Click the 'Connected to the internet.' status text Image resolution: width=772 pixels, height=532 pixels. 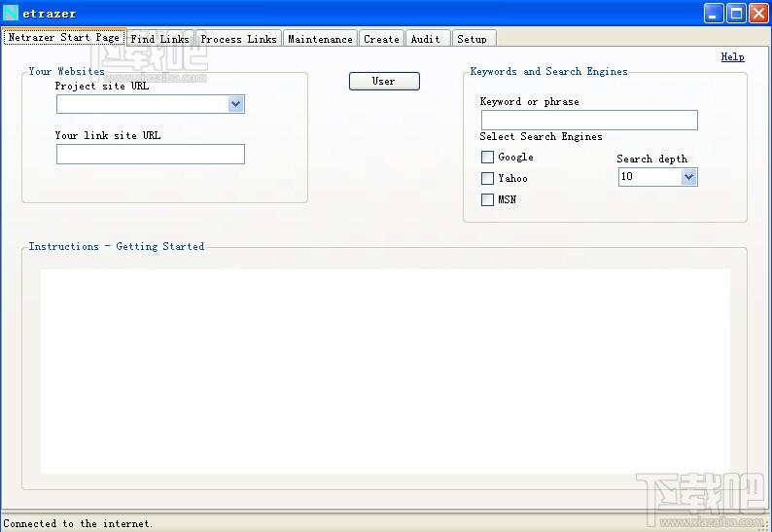[x=78, y=523]
